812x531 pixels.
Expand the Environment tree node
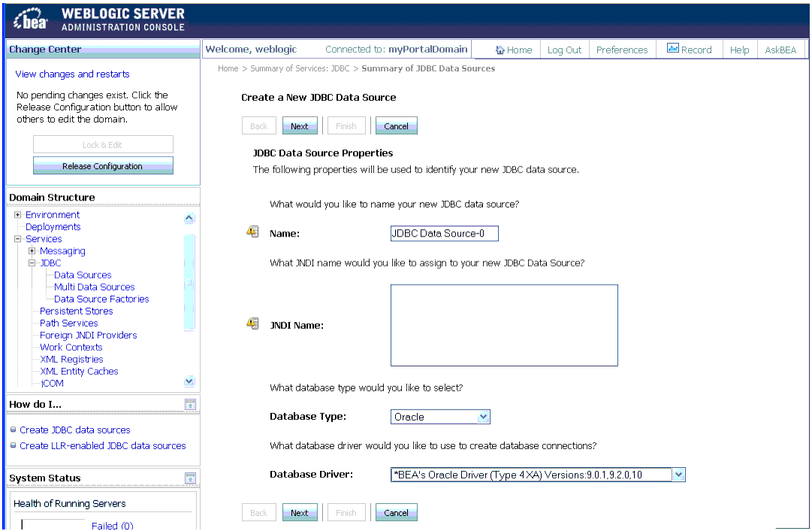tap(17, 214)
